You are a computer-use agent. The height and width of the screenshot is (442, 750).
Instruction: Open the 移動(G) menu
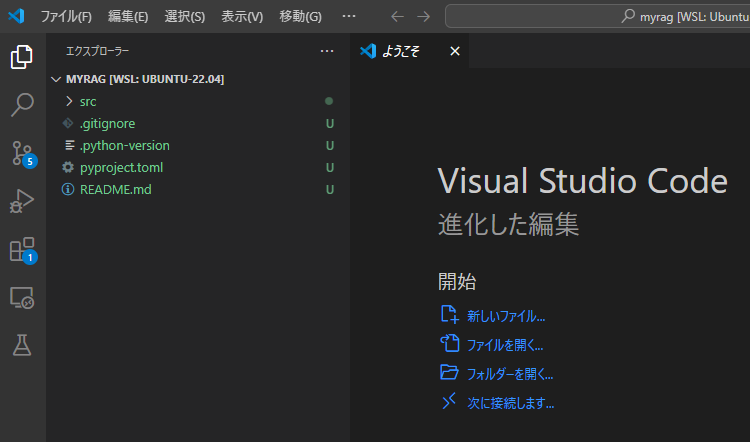point(300,17)
